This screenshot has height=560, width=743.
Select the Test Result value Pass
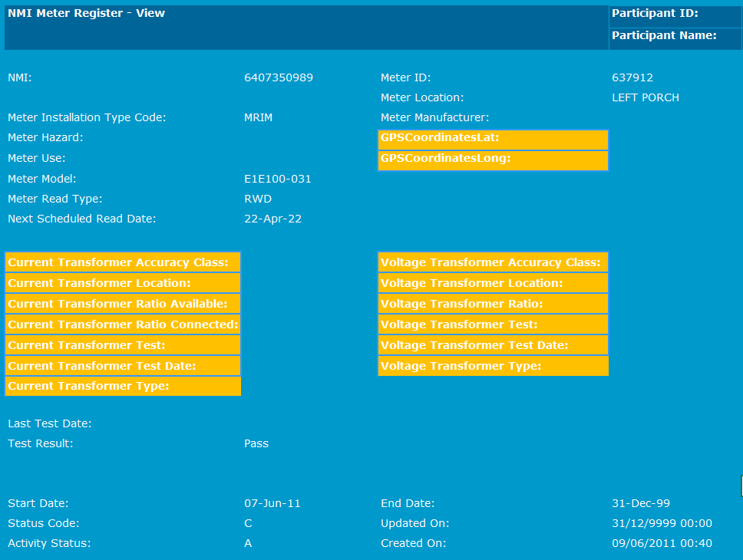pos(256,443)
